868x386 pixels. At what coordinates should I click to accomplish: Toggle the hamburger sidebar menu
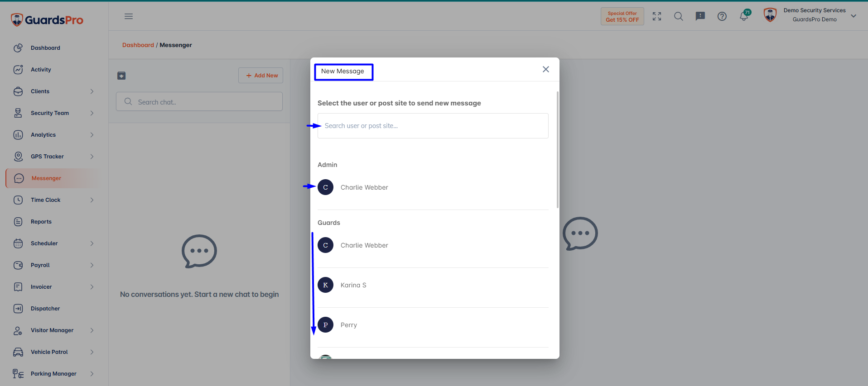click(129, 16)
